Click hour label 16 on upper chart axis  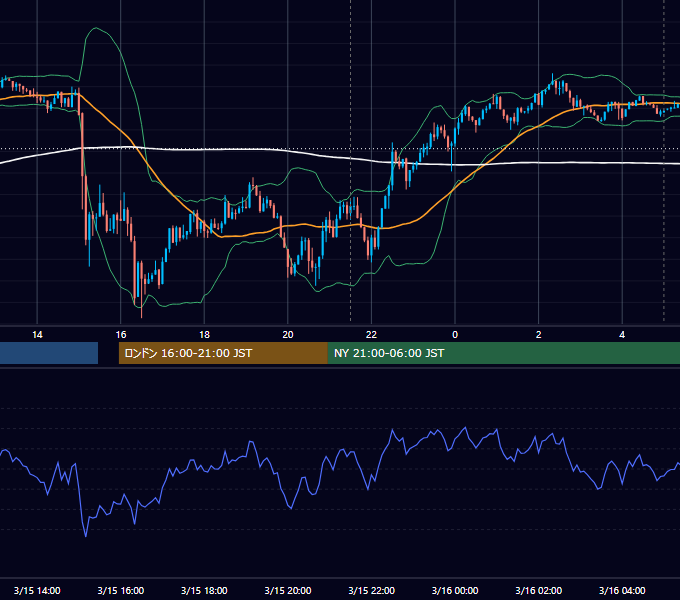(121, 335)
